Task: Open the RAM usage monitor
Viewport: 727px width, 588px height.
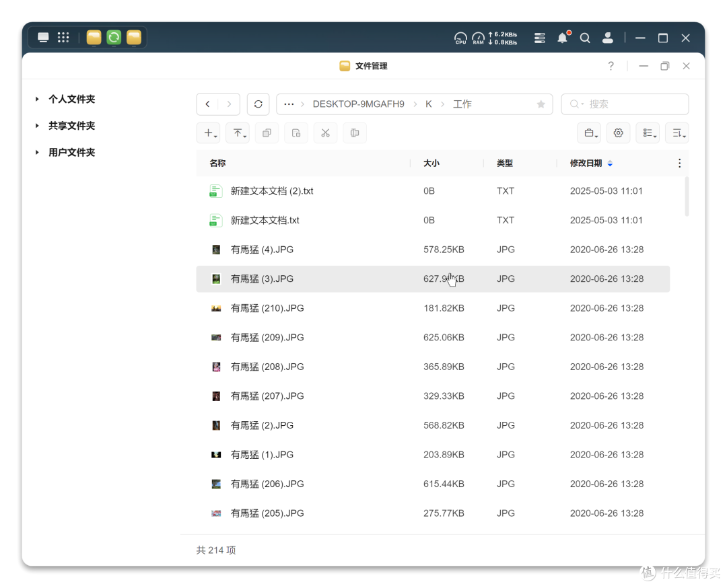Action: [478, 38]
